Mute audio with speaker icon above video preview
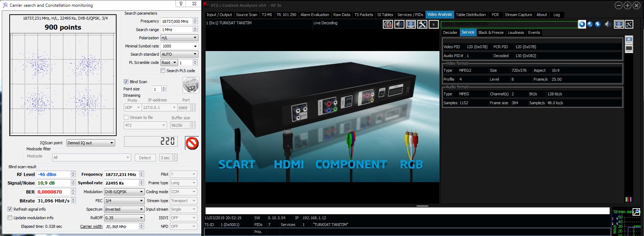Screen dimensions: 644x236 [x=399, y=24]
